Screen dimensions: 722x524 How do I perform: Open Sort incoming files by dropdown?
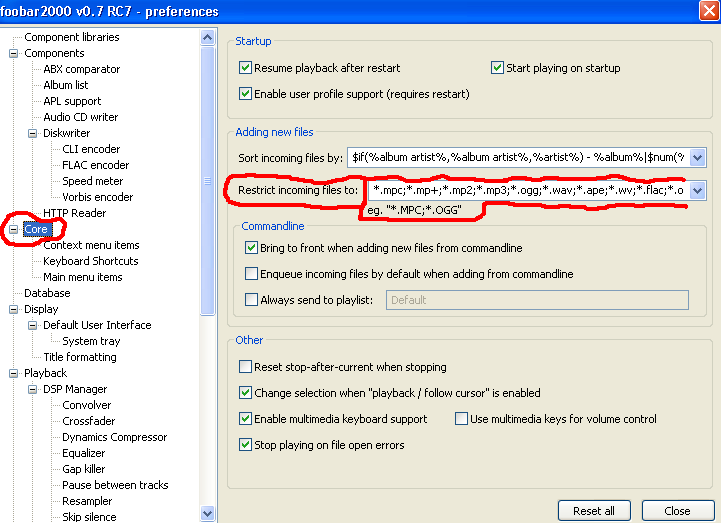tap(698, 157)
